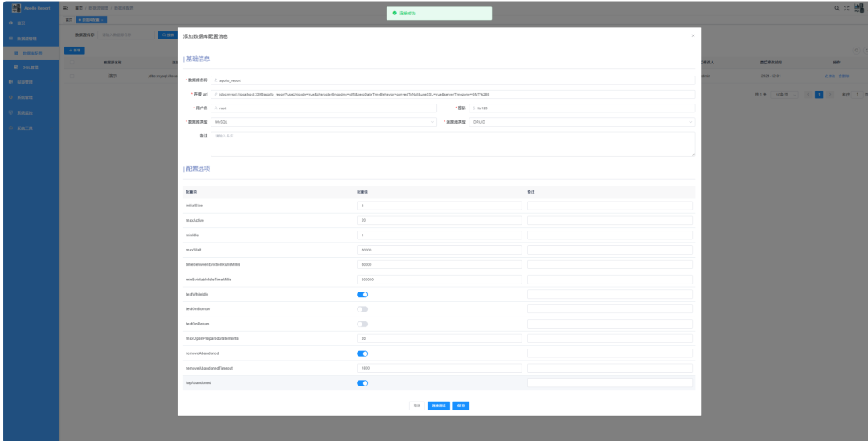
Task: Click the sidebar collapse hamburger icon
Action: pos(67,8)
